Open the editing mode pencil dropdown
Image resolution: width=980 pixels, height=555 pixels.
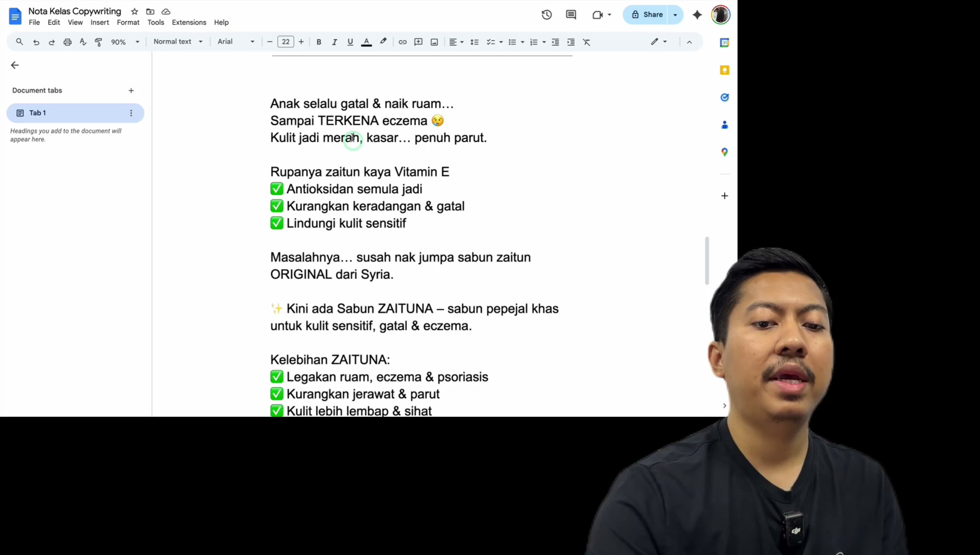[x=659, y=42]
